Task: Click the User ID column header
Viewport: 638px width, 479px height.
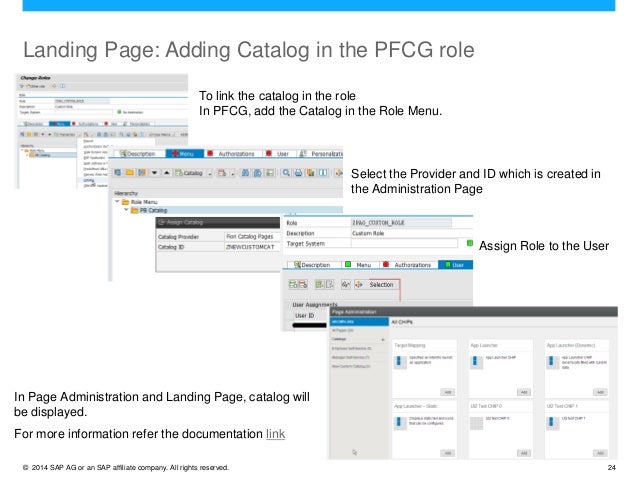Action: (304, 315)
